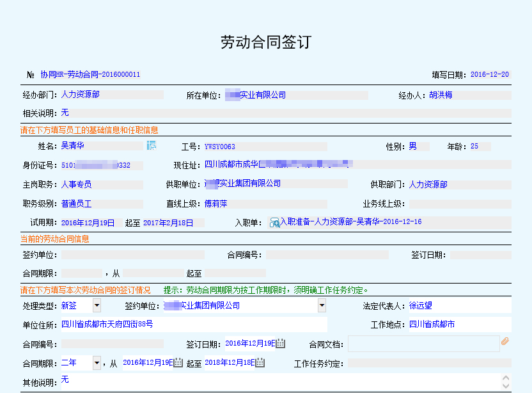Open calendar icon for end date 2018年12月18日
Image resolution: width=532 pixels, height=393 pixels.
pos(260,363)
